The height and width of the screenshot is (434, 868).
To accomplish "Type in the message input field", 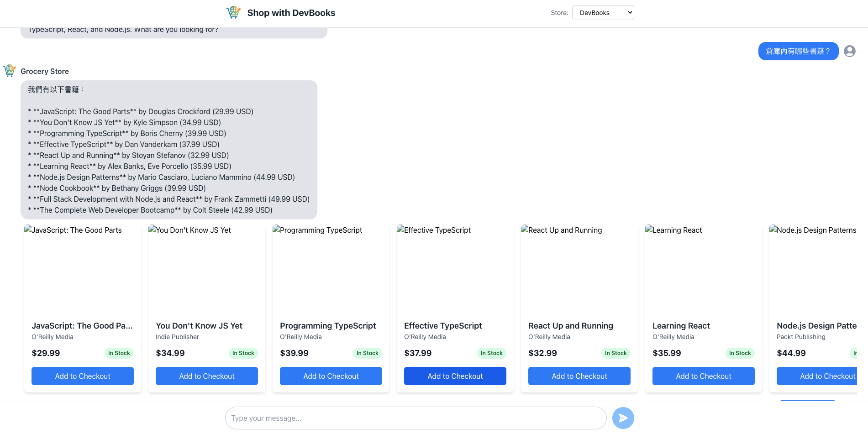I will point(416,418).
